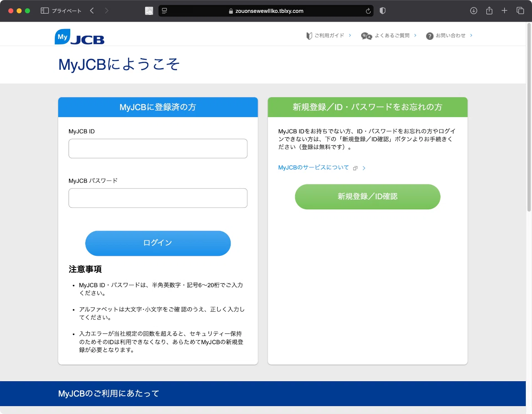Viewport: 532px width, 414px height.
Task: Click the MyJCBのご利用にあたって footer heading
Action: (109, 394)
